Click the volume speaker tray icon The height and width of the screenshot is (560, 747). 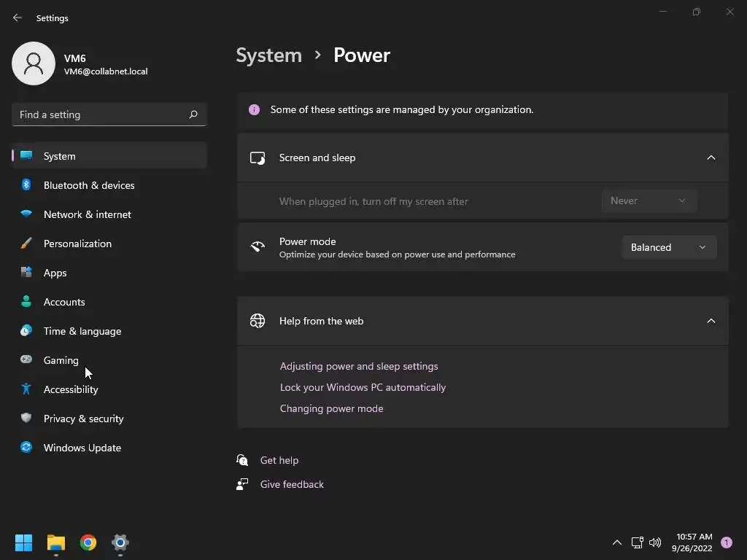click(x=655, y=542)
